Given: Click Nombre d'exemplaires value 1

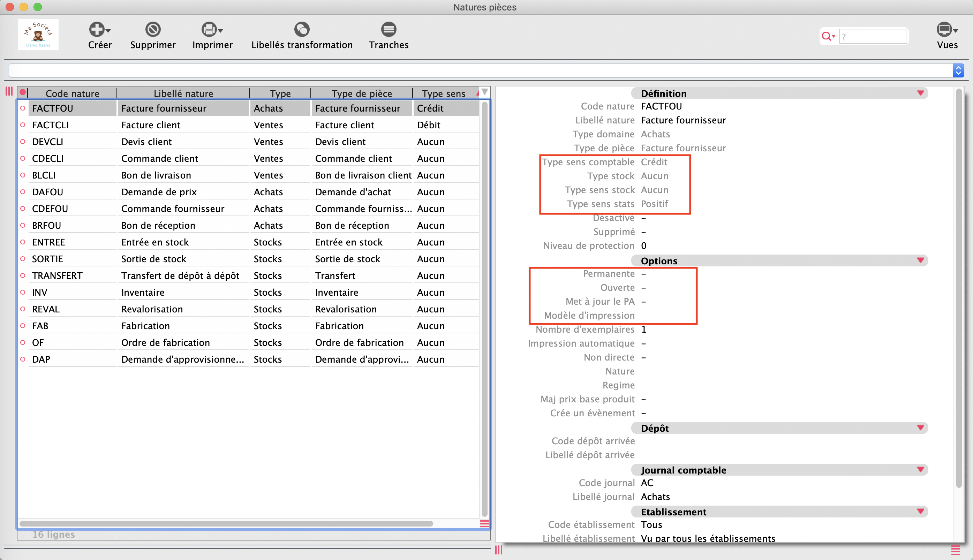Looking at the screenshot, I should [x=644, y=330].
